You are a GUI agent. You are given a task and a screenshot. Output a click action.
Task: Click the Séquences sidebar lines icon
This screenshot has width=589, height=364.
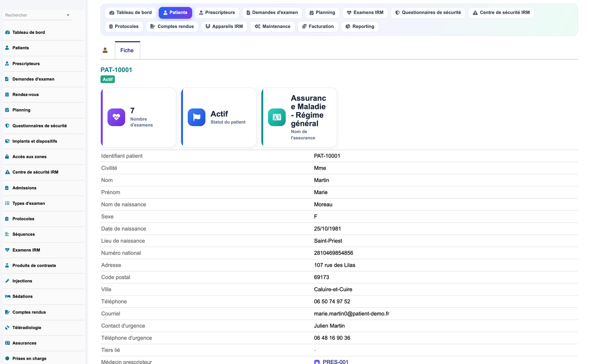point(7,235)
